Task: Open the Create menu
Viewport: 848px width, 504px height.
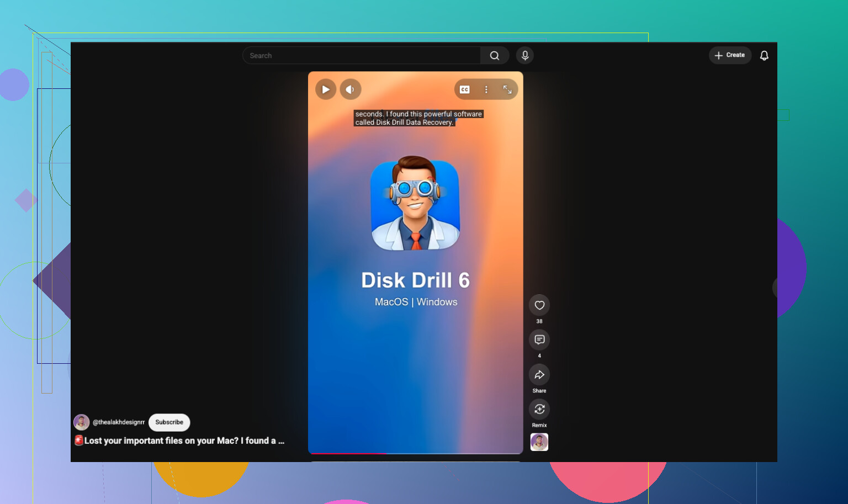Action: 730,55
